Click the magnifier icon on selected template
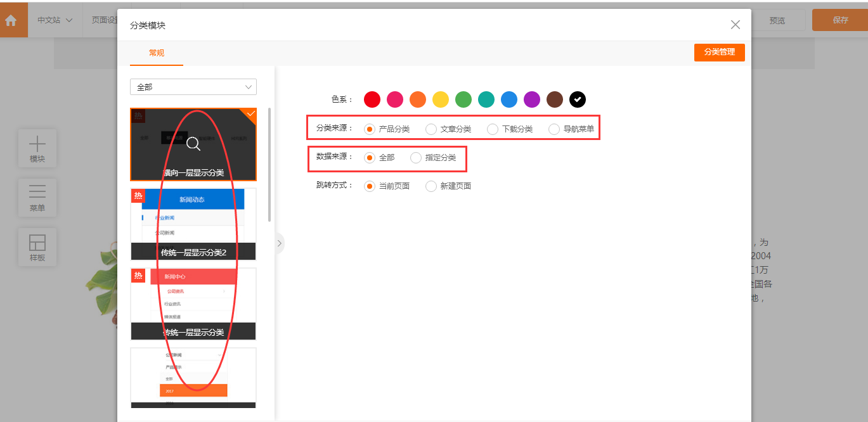Viewport: 868px width, 422px height. 193,144
